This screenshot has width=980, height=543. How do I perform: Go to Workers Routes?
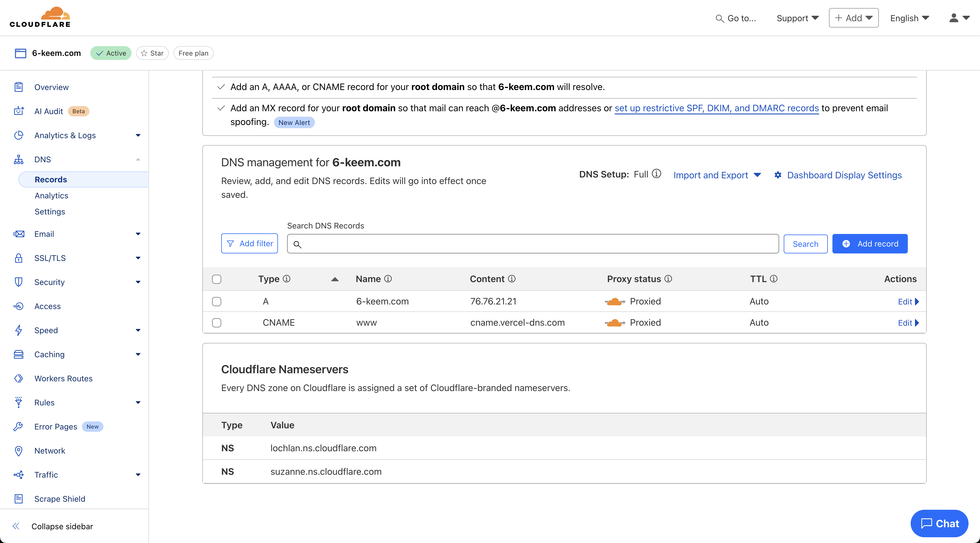point(64,379)
